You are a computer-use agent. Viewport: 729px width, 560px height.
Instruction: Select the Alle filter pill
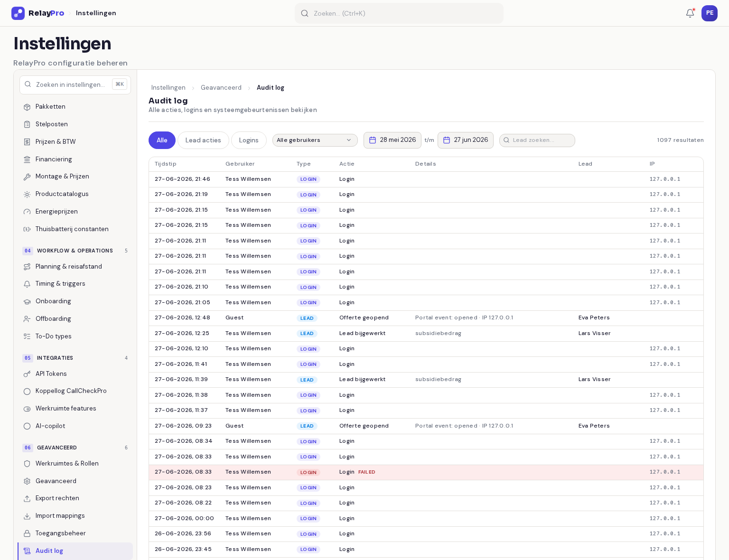tap(162, 140)
